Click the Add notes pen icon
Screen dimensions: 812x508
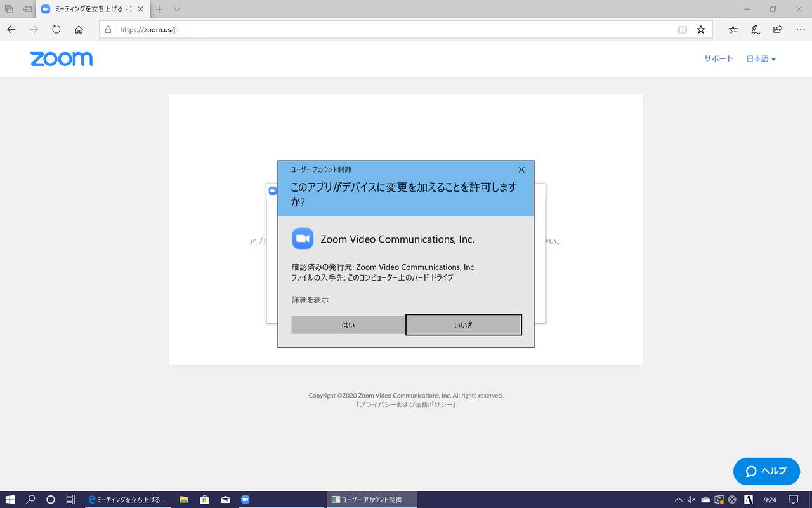tap(756, 29)
